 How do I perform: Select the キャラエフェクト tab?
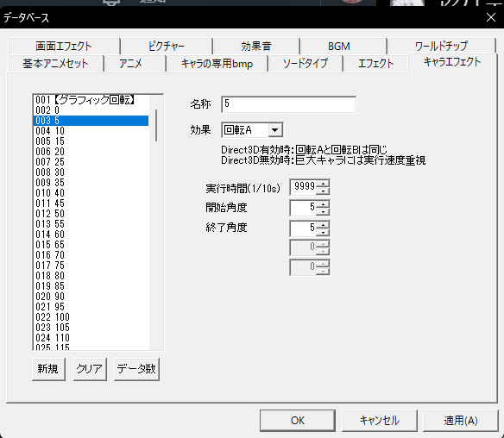pyautogui.click(x=452, y=62)
